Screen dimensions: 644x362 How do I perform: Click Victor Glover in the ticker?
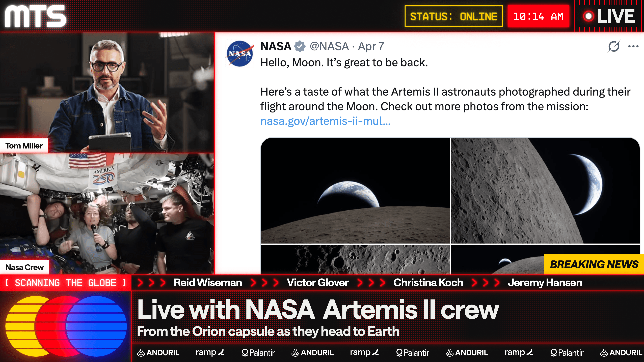[317, 283]
